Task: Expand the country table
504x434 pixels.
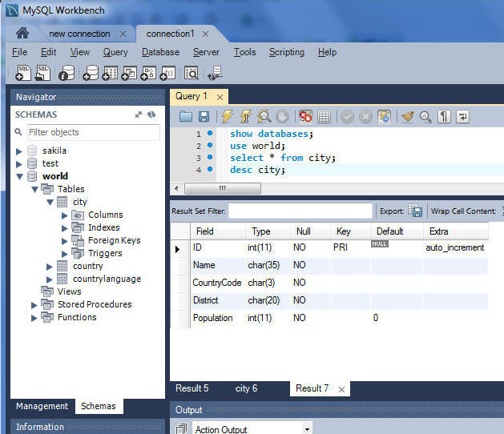Action: pyautogui.click(x=49, y=267)
